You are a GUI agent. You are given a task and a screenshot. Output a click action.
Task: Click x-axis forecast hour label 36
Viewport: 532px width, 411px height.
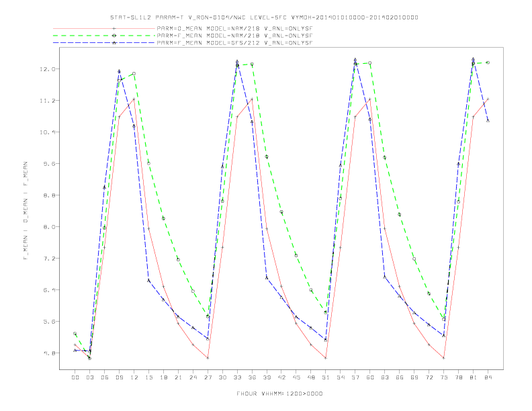click(x=252, y=377)
